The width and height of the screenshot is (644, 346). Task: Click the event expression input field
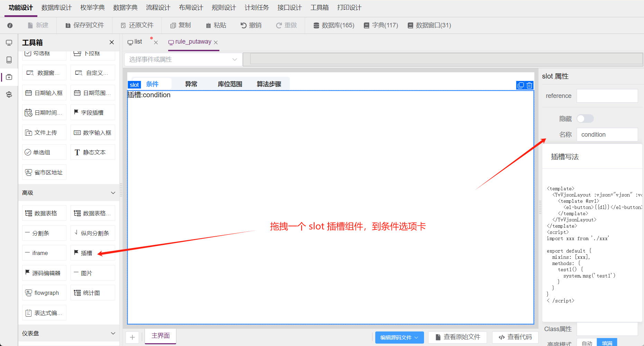pyautogui.click(x=446, y=59)
